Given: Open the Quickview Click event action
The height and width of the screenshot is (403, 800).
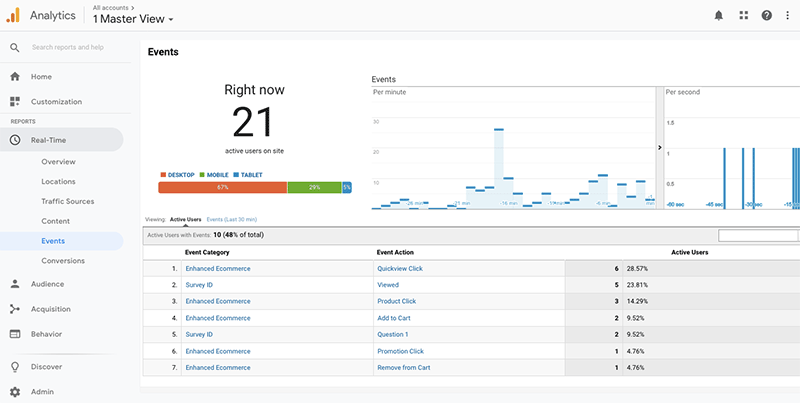Looking at the screenshot, I should pos(400,269).
